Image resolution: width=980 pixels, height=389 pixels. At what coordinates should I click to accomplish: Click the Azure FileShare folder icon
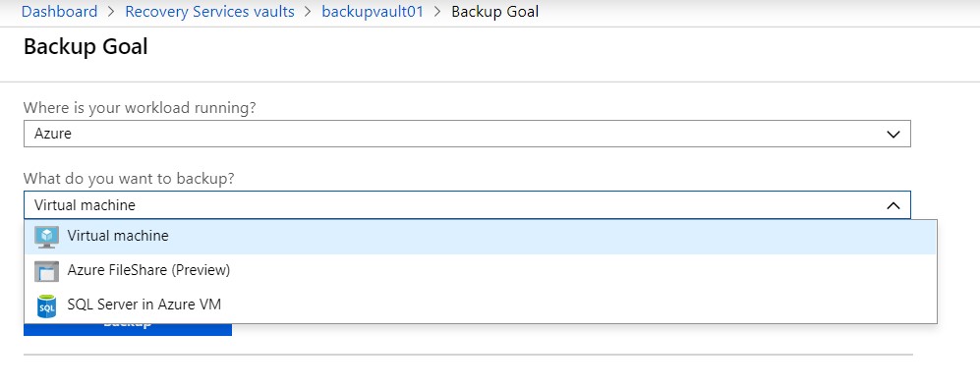point(47,271)
